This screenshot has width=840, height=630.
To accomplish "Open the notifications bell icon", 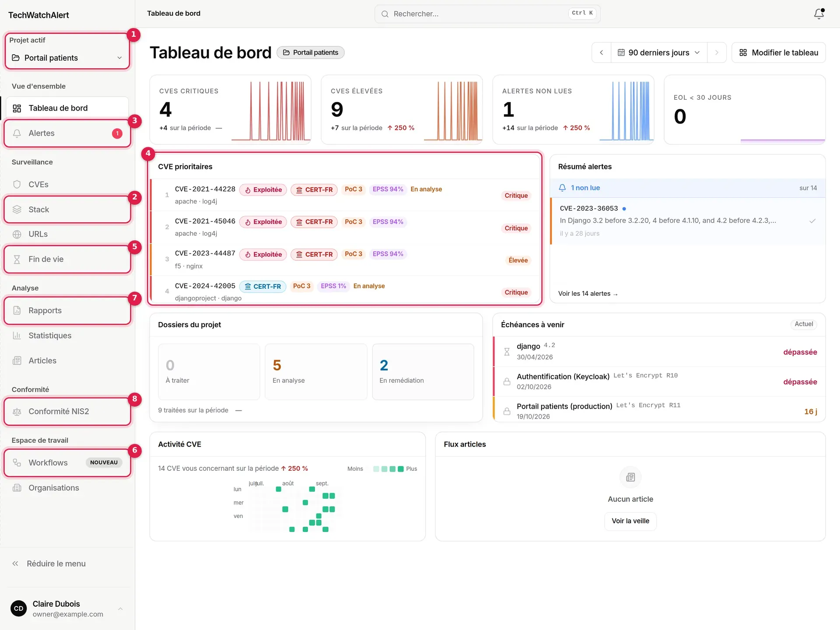I will pos(819,14).
